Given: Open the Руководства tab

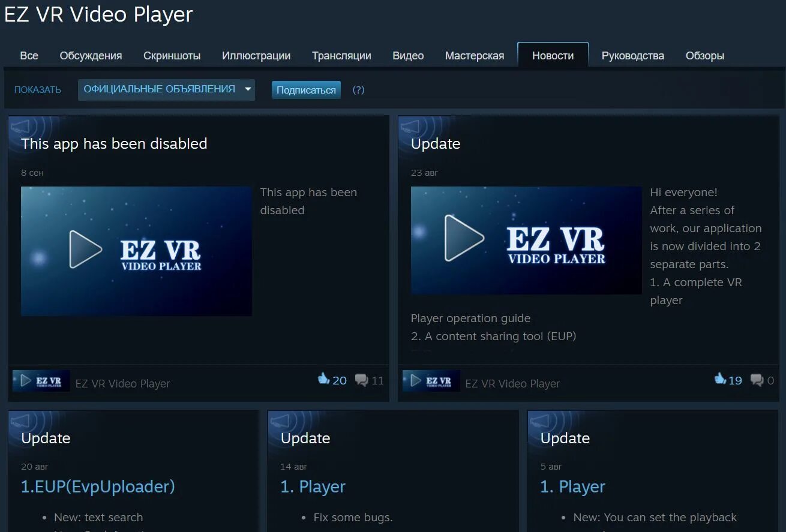Looking at the screenshot, I should pos(632,56).
